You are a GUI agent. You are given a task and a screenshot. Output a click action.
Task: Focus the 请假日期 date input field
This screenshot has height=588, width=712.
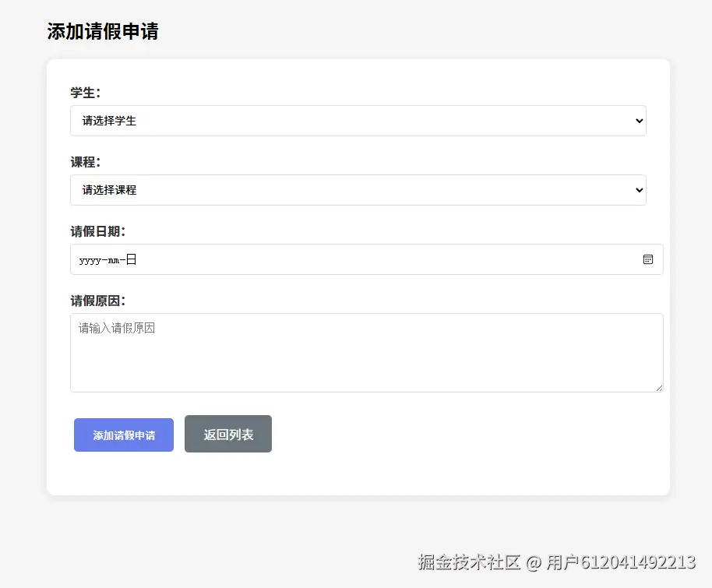coord(366,259)
